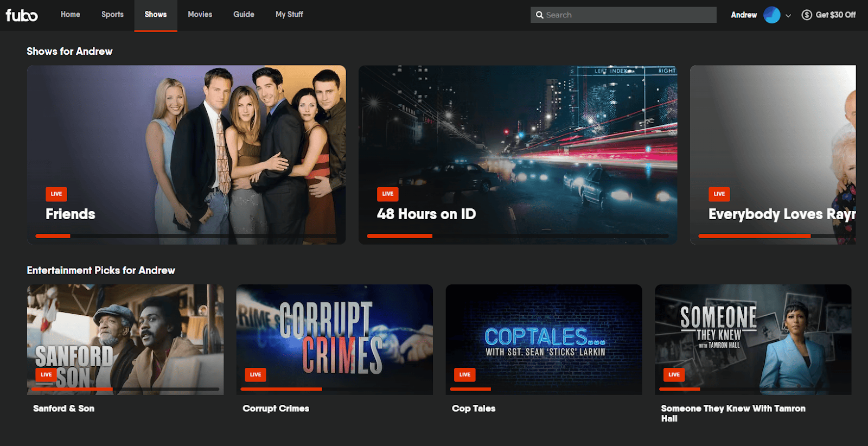Click the search magnifier icon

tap(539, 15)
